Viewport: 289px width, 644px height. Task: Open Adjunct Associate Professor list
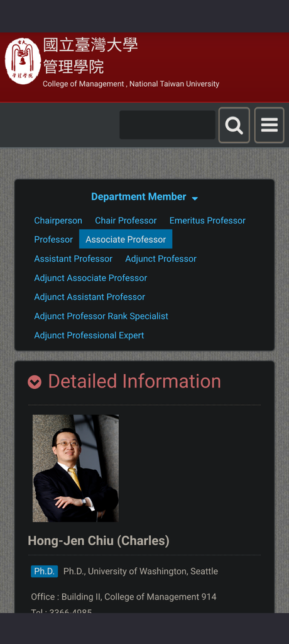[x=90, y=278]
